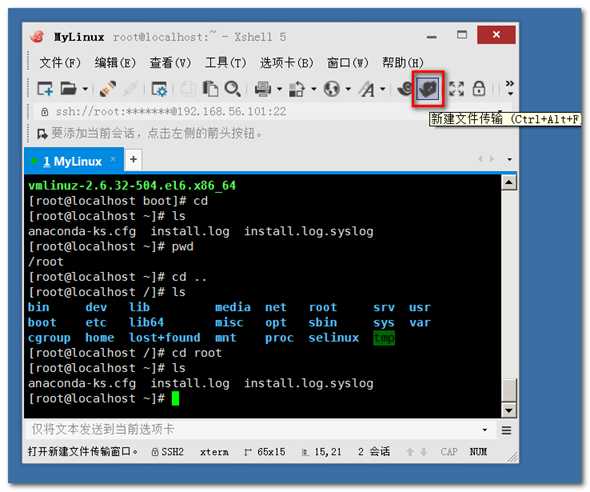Click the tab scroll right arrow
Viewport: 590px width, 492px height.
[x=491, y=159]
